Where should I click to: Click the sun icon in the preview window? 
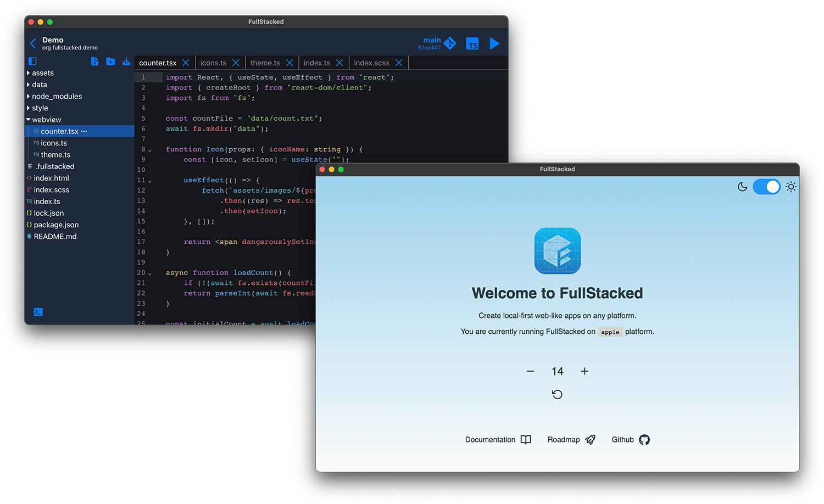pos(791,187)
